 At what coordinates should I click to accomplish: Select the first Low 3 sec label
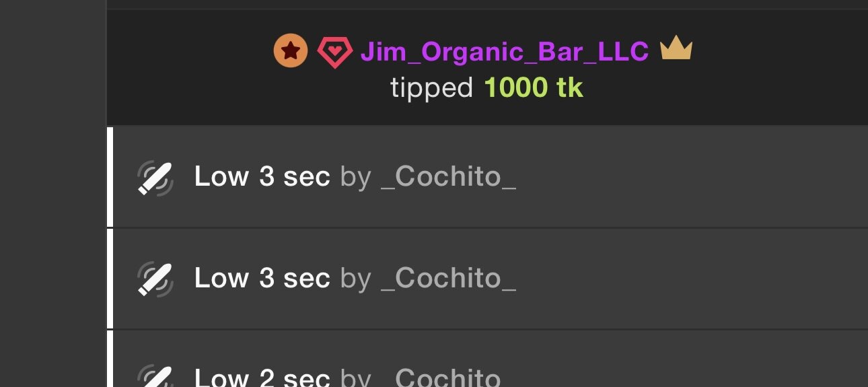coord(262,177)
